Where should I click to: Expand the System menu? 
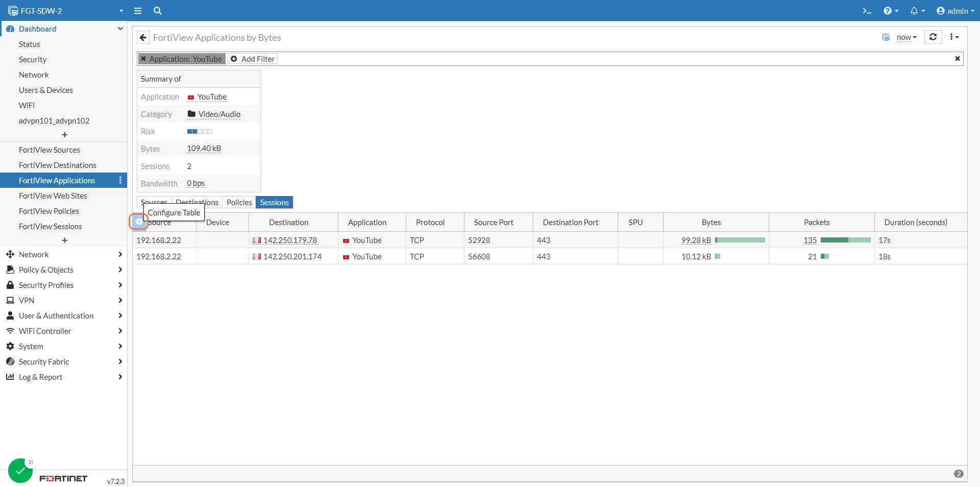(63, 346)
